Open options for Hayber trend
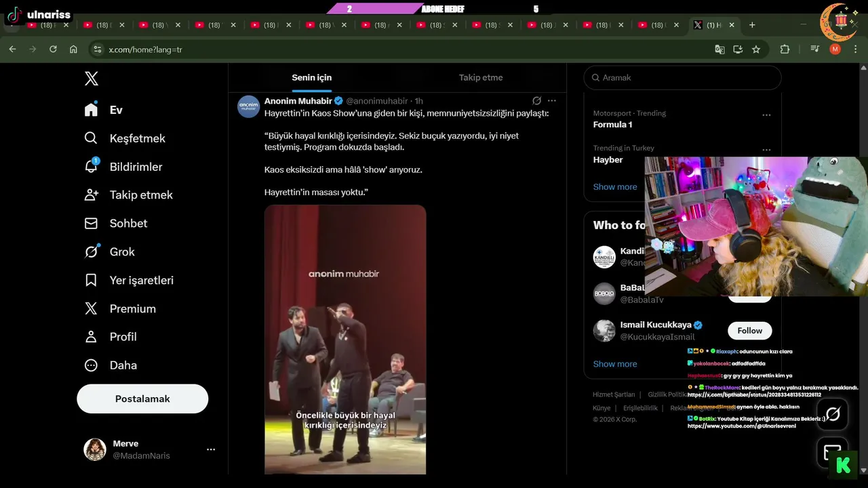 click(x=766, y=150)
